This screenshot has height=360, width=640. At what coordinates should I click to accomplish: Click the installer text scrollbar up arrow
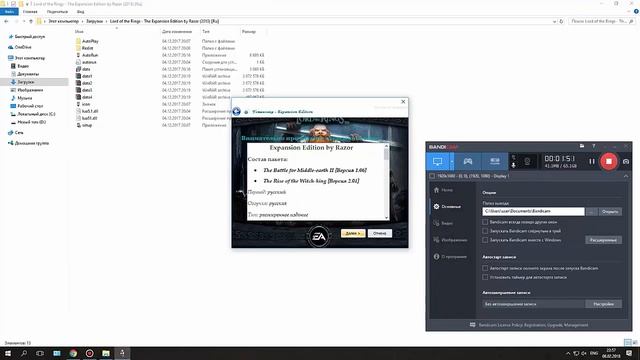(x=387, y=146)
